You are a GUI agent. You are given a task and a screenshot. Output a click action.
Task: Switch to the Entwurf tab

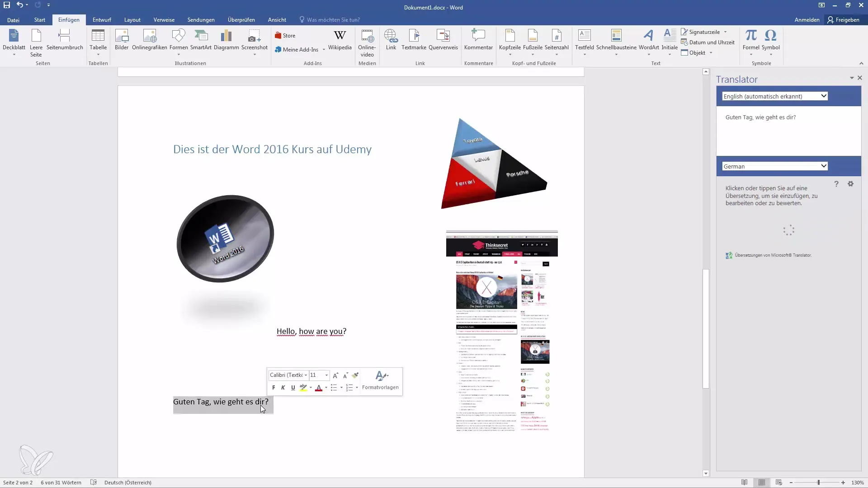point(102,20)
